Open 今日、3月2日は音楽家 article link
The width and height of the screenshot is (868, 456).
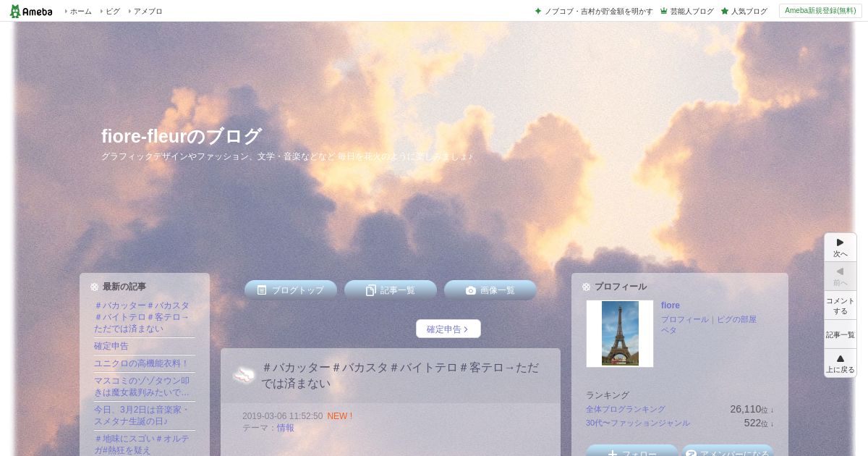pyautogui.click(x=142, y=415)
